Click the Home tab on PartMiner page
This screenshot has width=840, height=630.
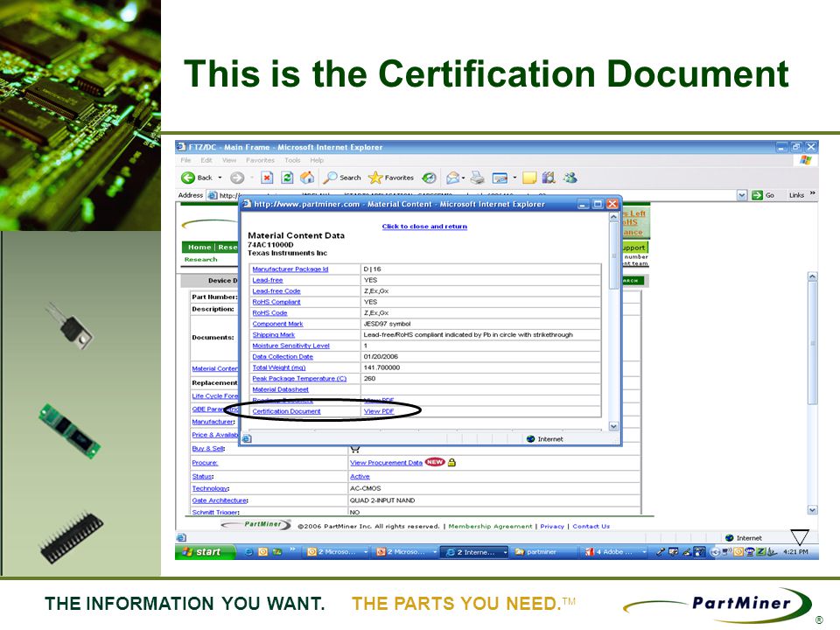pyautogui.click(x=199, y=247)
